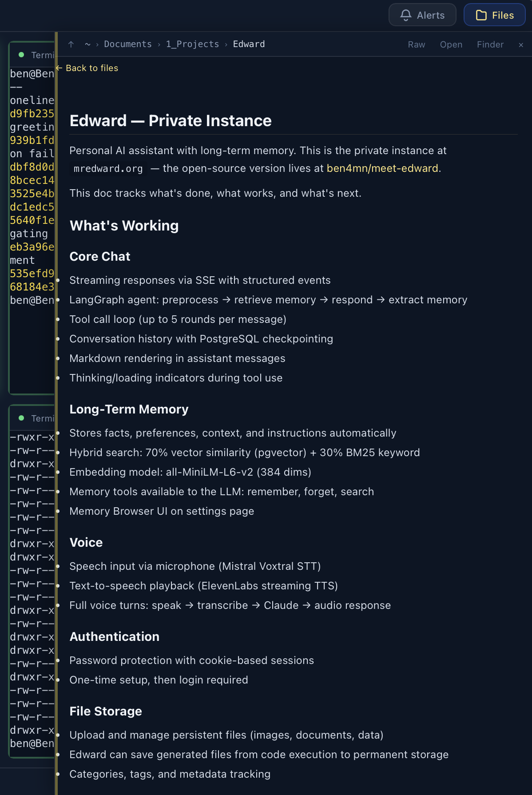Click green status dot of bottom terminal
This screenshot has width=532, height=795.
point(21,418)
